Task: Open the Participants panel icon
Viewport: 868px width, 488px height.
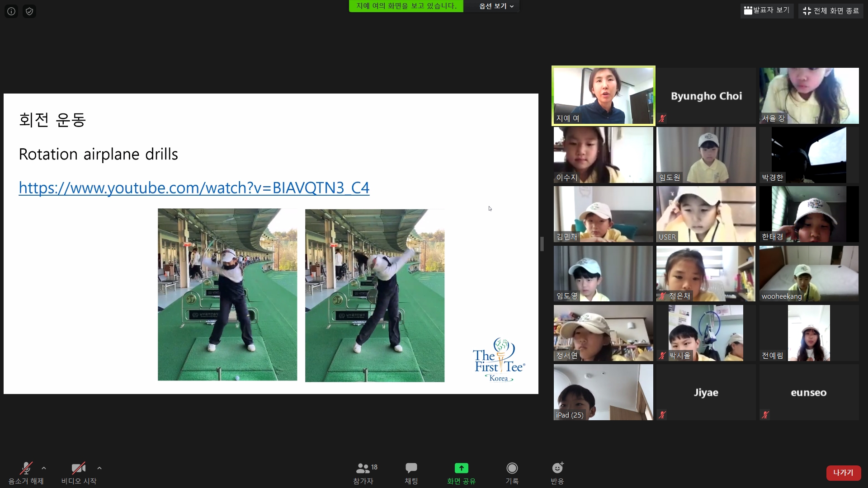Action: pyautogui.click(x=363, y=469)
